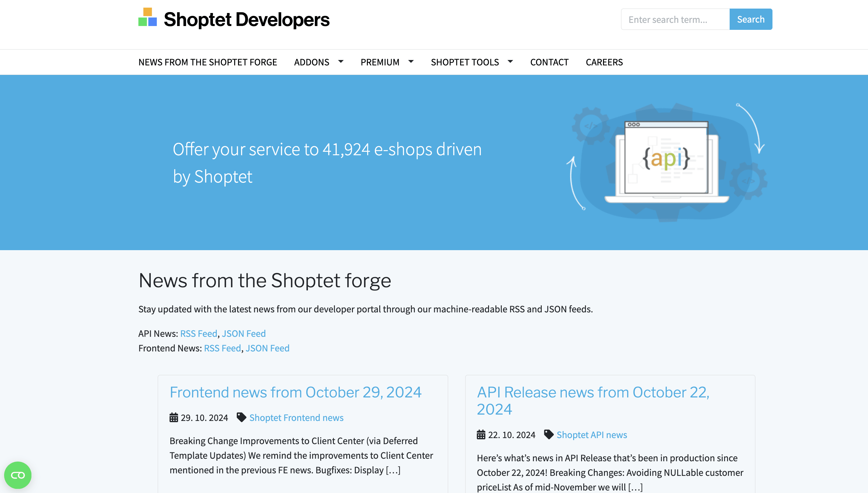The width and height of the screenshot is (868, 493).
Task: Click calendar icon next to 22. 10. 2024
Action: (481, 434)
